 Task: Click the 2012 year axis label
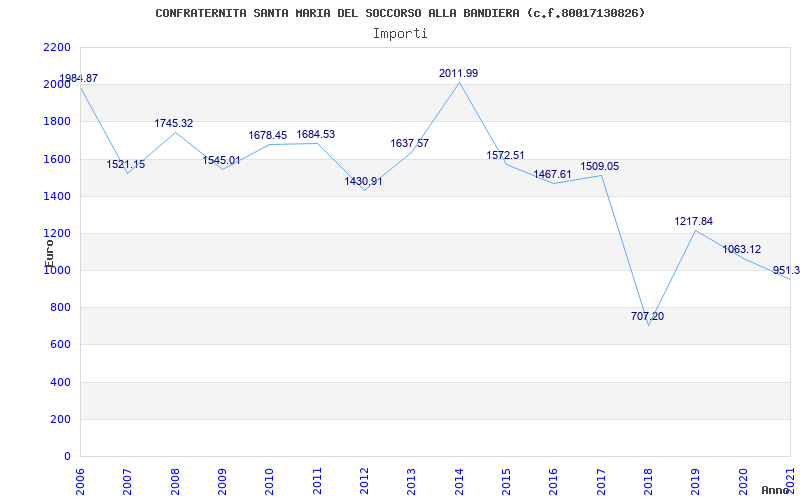(364, 481)
